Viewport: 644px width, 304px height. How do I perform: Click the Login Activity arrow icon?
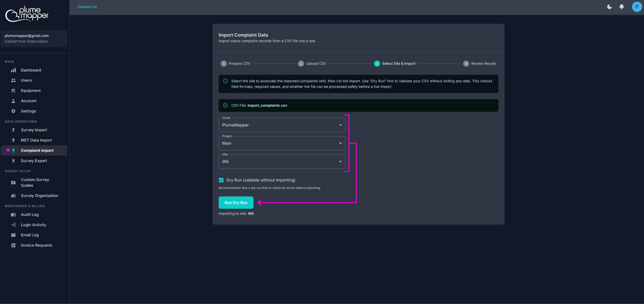click(x=13, y=225)
